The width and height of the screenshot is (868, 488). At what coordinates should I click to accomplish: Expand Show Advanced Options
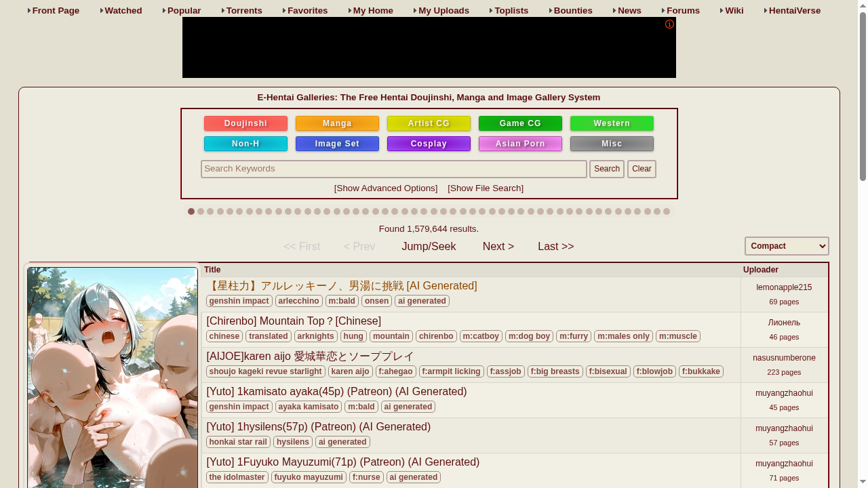tap(386, 188)
